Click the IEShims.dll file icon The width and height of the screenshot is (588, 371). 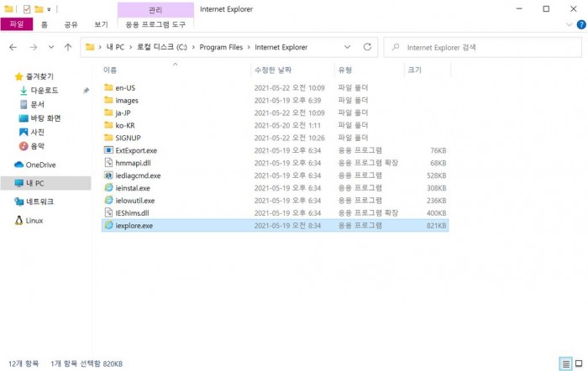click(x=108, y=213)
